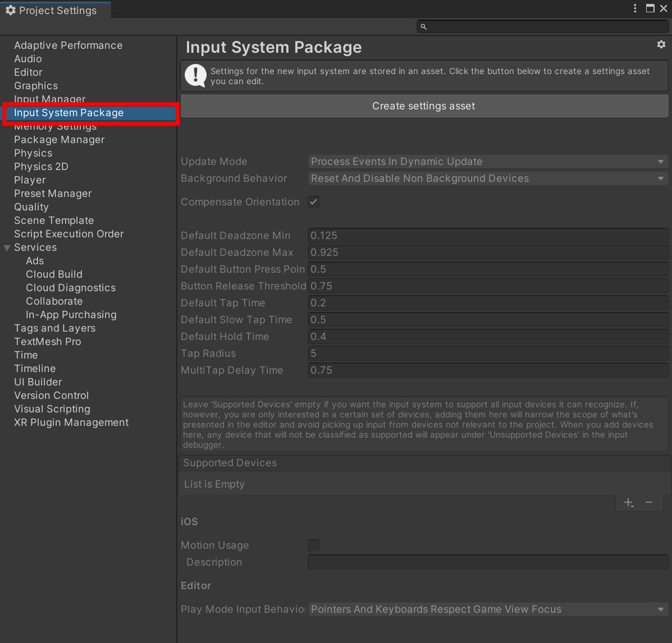
Task: Open Editor settings in sidebar
Action: [x=28, y=72]
